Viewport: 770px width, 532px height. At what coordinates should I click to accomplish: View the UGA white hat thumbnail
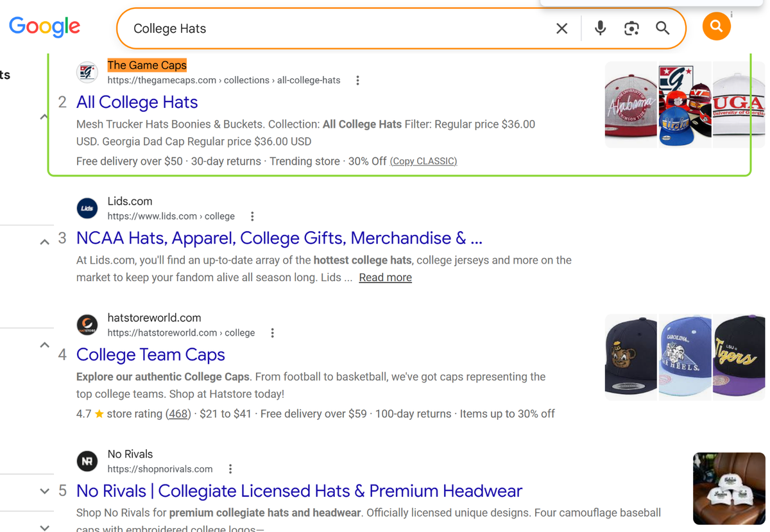[739, 105]
